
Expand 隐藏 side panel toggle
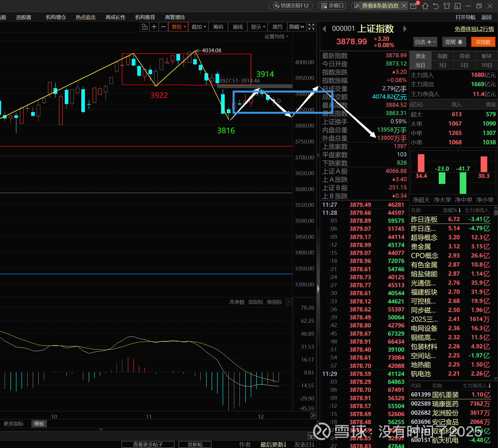coord(297,27)
